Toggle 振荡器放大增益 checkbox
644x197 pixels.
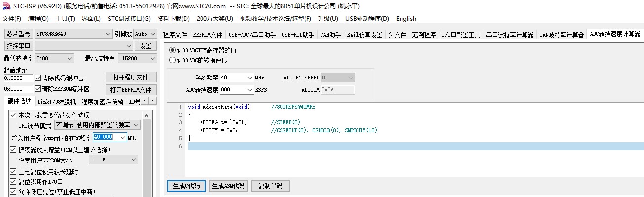click(x=13, y=149)
